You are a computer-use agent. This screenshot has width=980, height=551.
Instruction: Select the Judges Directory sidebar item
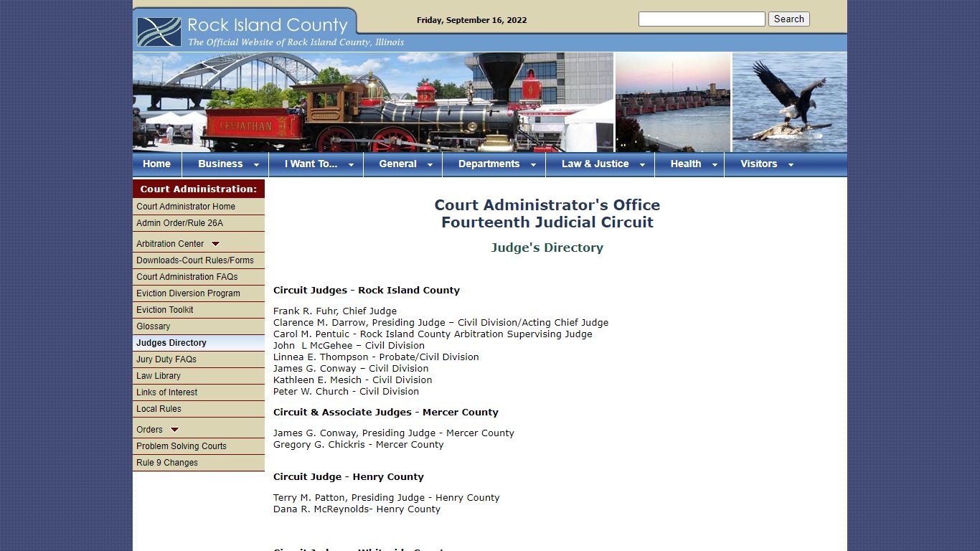pos(199,343)
